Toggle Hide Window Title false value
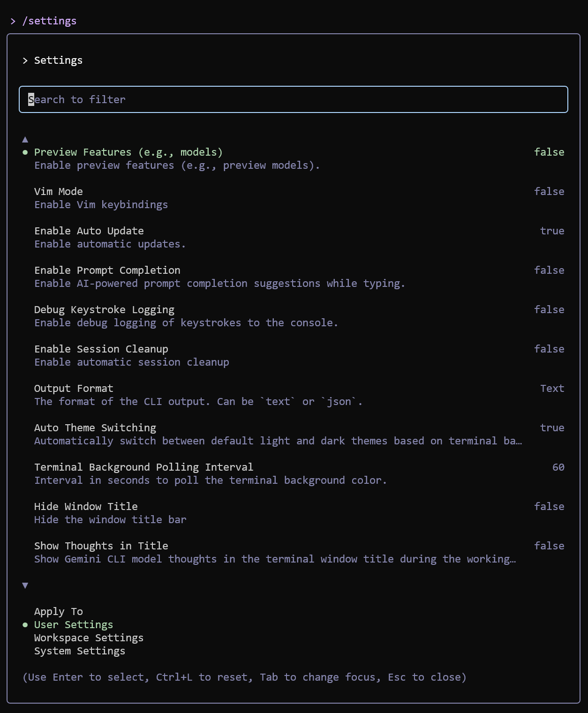The height and width of the screenshot is (713, 588). tap(549, 507)
